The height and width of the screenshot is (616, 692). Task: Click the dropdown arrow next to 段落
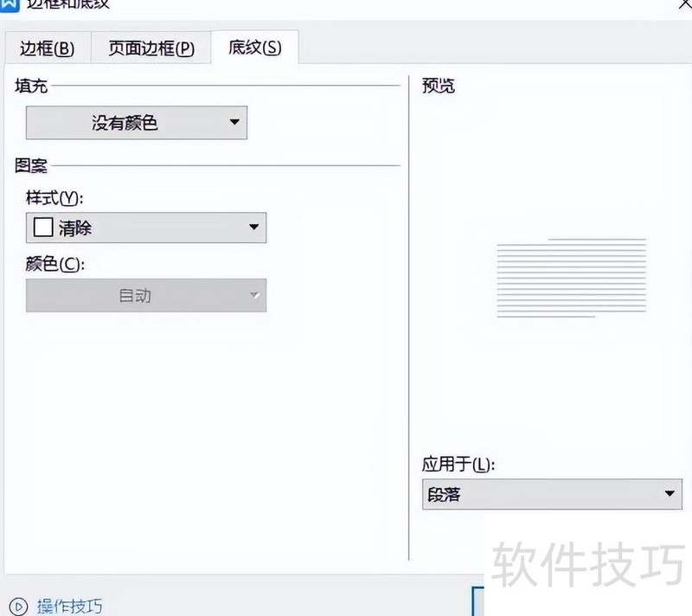pos(669,494)
